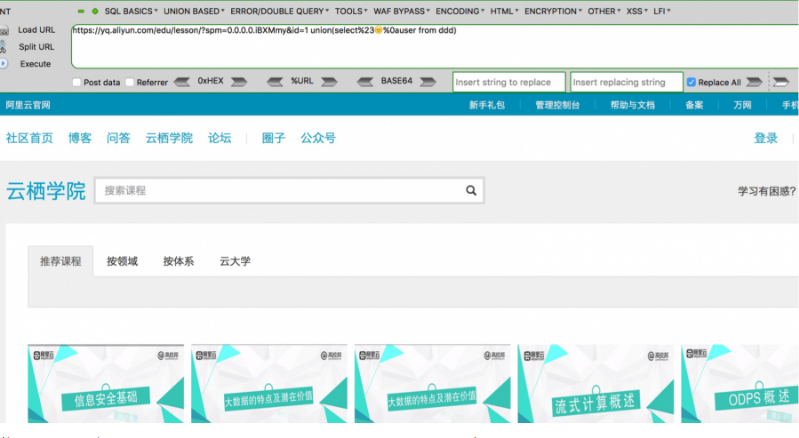Click the 云栖学院 page title logo

point(46,191)
